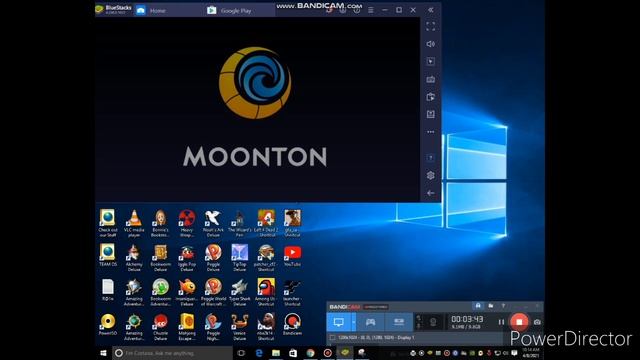Click the BlueStacks media/record icon below keyboard icon
This screenshot has width=640, height=360.
click(431, 97)
